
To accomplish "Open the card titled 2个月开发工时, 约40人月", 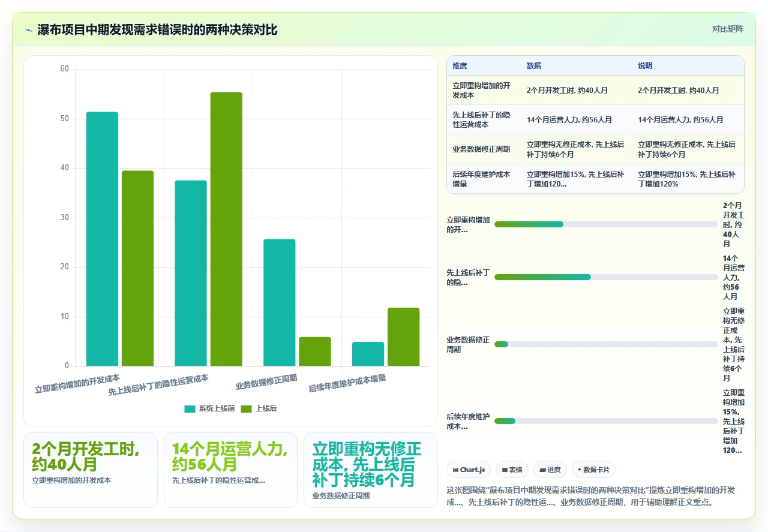I will click(x=91, y=470).
